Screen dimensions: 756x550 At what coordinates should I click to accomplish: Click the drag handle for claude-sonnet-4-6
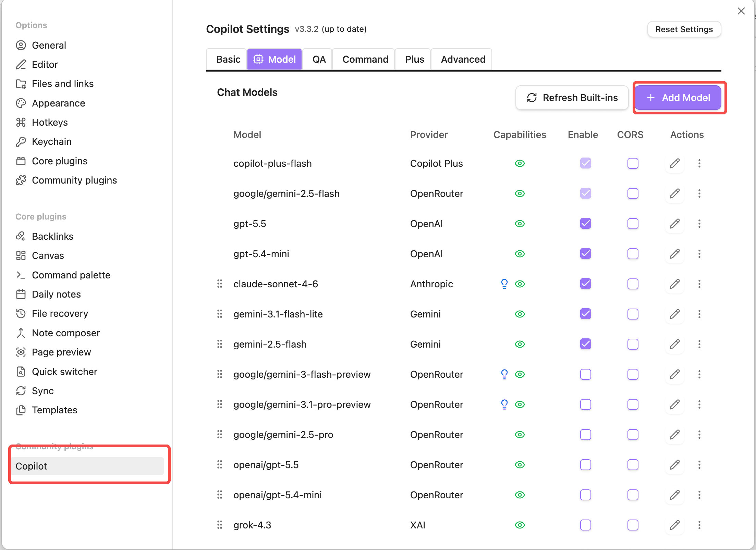coord(220,284)
